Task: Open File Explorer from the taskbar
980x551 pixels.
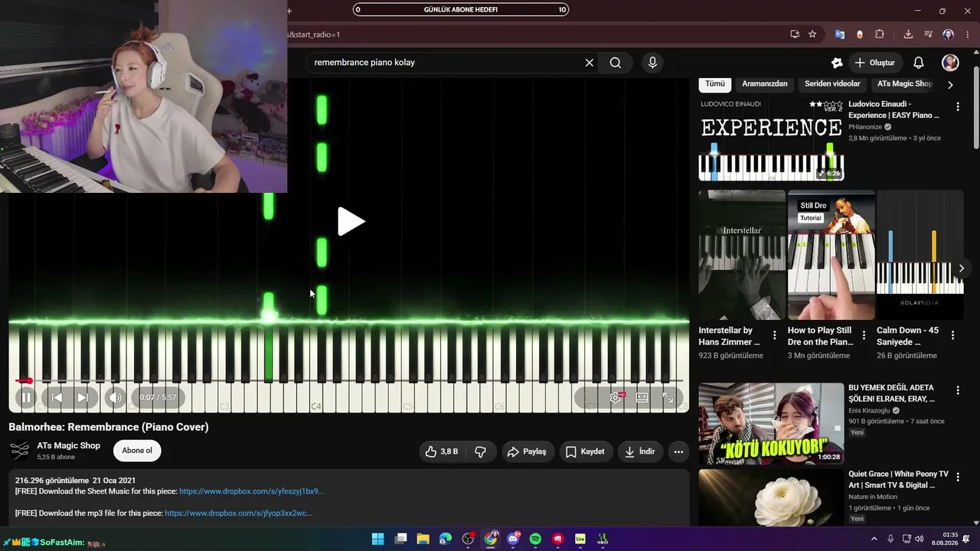Action: click(423, 539)
